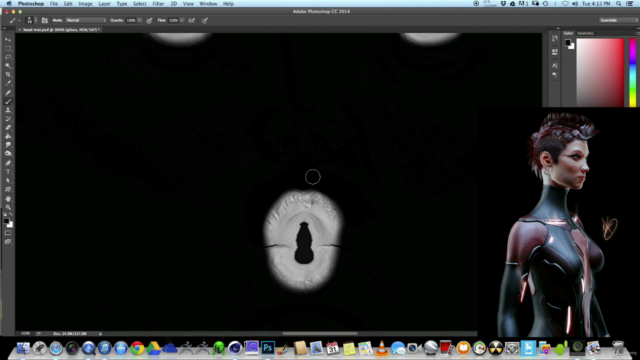Select the Path Selection tool
Image resolution: width=640 pixels, height=360 pixels.
[8, 180]
